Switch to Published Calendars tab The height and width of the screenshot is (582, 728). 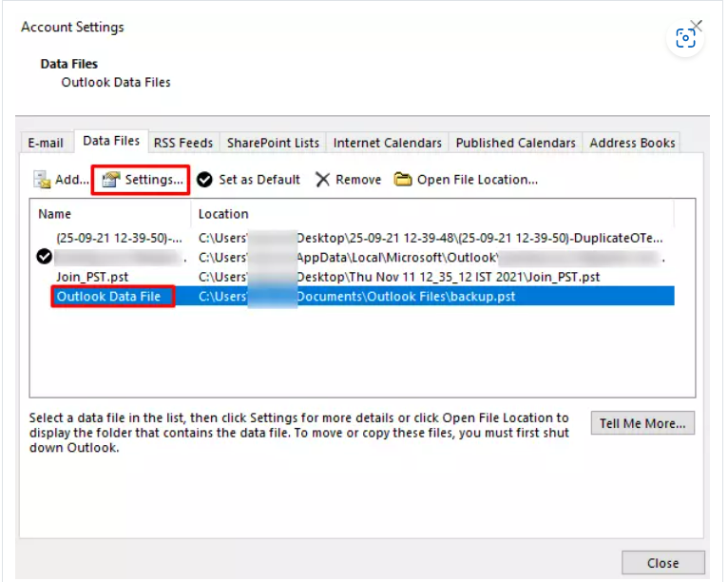pos(515,143)
